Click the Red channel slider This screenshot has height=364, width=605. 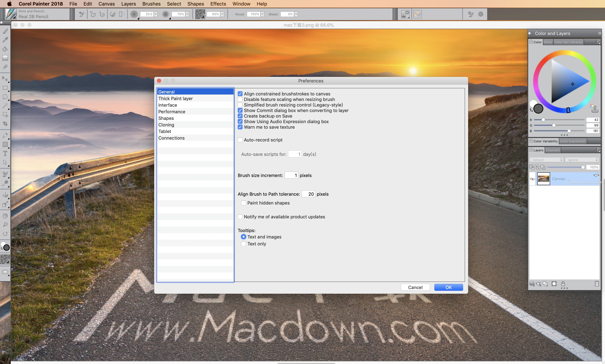[x=559, y=120]
